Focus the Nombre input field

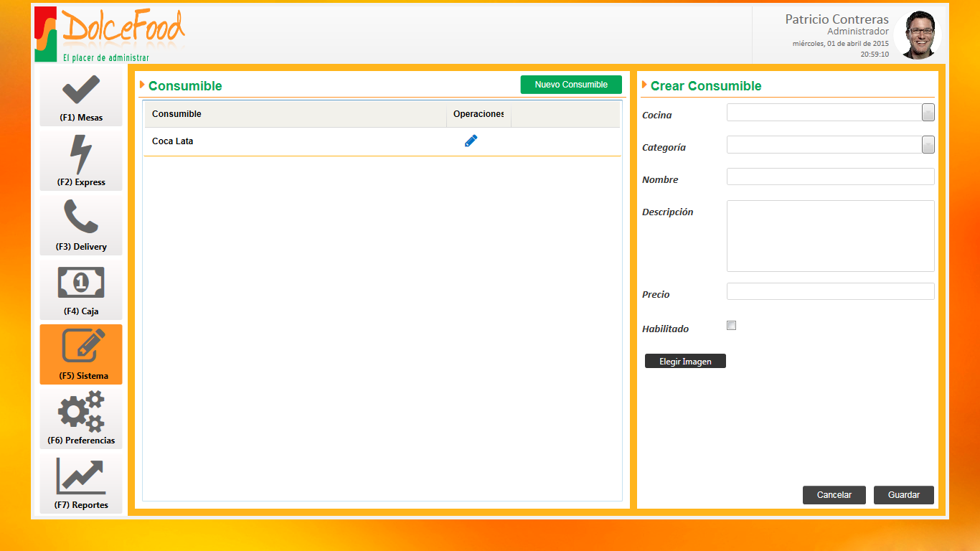[x=830, y=176]
